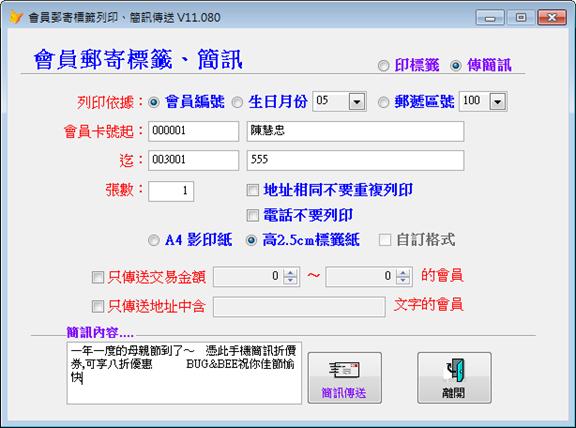
Task: Tick the 電話不要列印 checkbox
Action: [x=252, y=215]
